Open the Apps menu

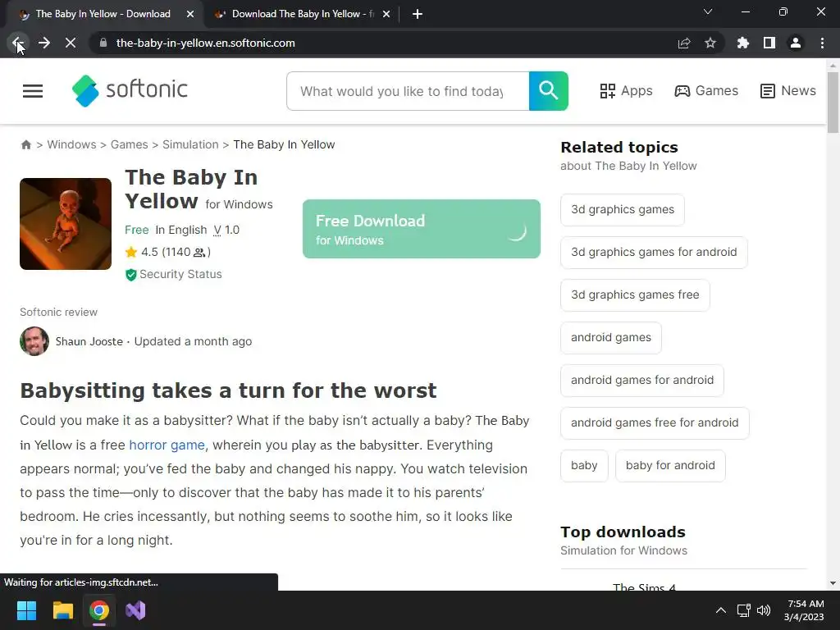pos(626,91)
